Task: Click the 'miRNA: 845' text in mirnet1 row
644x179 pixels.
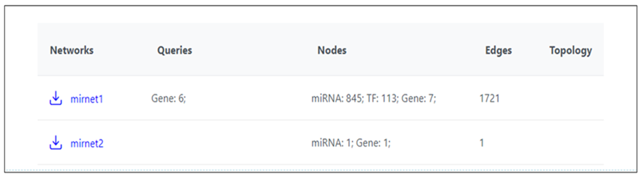Action: pos(337,98)
